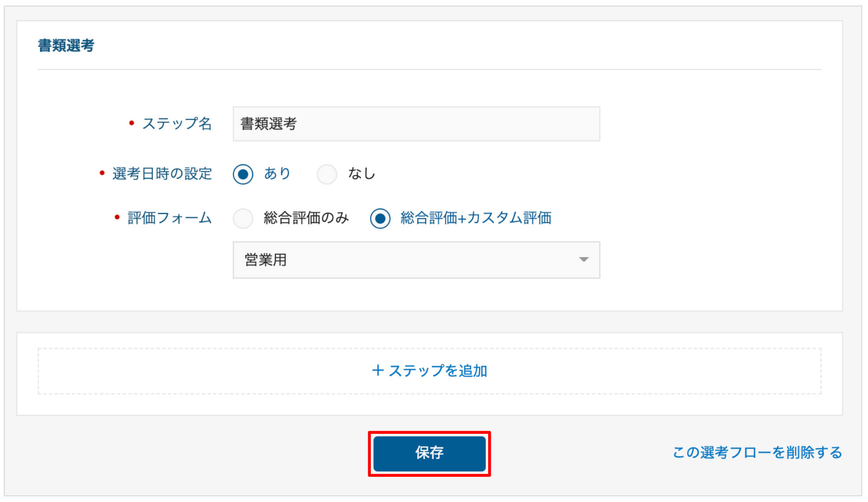The height and width of the screenshot is (502, 868).
Task: Click the 選考日時の設定 field label
Action: 162,174
